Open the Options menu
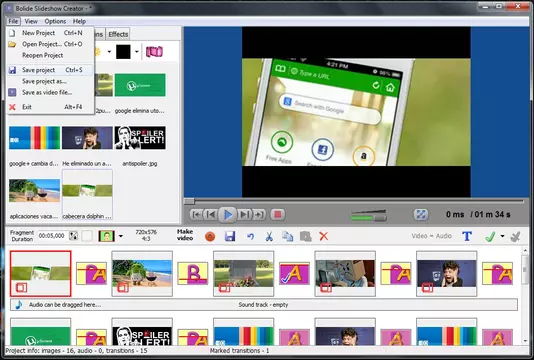The image size is (534, 360). click(x=55, y=21)
